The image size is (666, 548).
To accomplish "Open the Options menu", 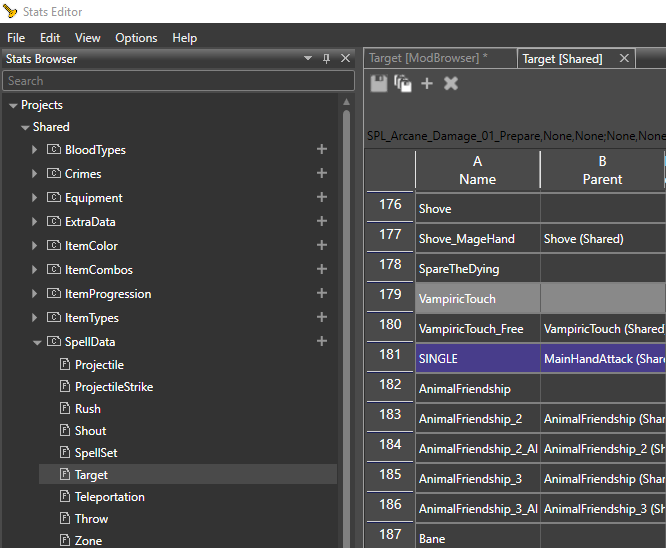I will [136, 38].
